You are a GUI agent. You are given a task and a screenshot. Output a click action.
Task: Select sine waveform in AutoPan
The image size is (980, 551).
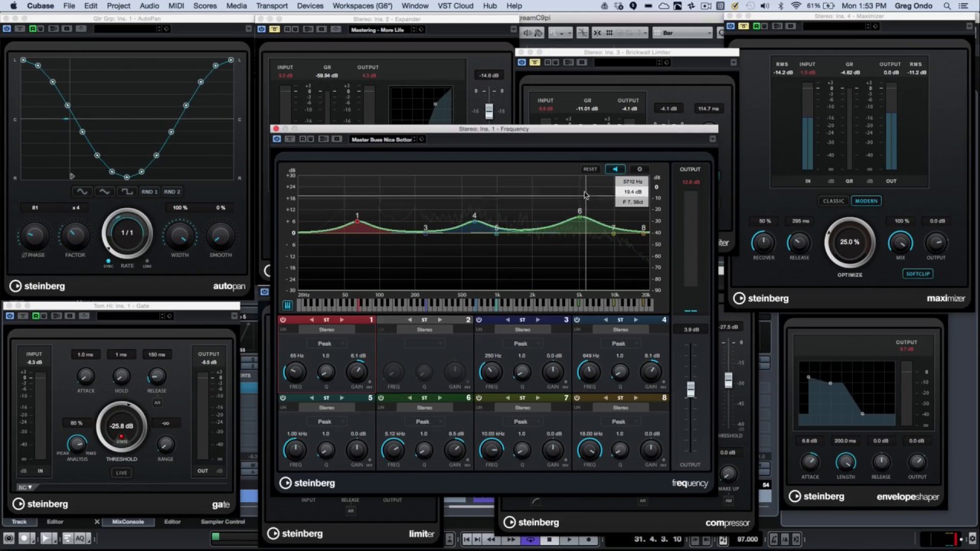(x=82, y=191)
